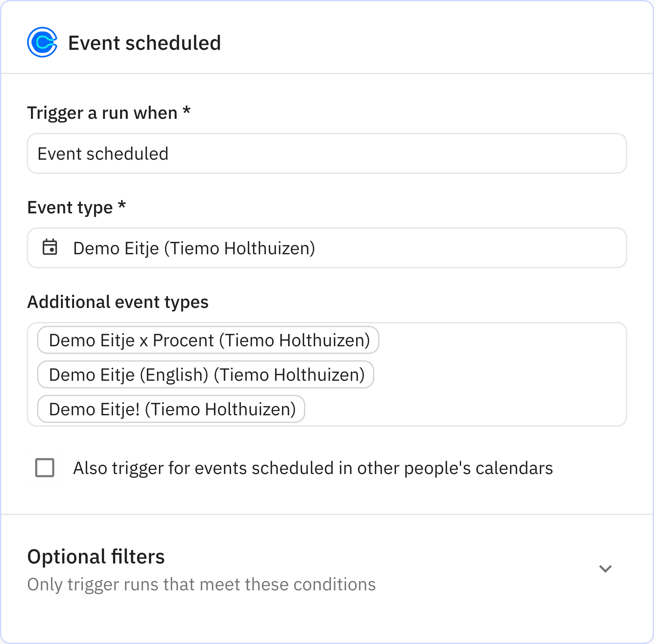Click inside the Event scheduled text value
Screen dimensions: 654x644
(103, 153)
